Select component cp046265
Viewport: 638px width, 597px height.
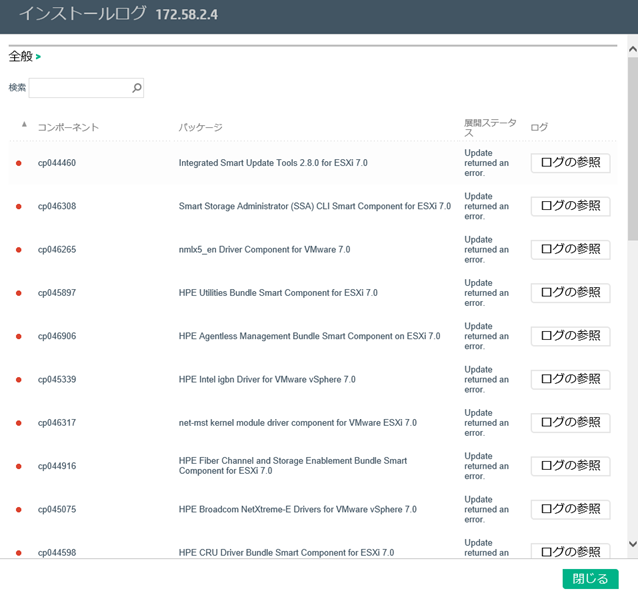point(57,250)
